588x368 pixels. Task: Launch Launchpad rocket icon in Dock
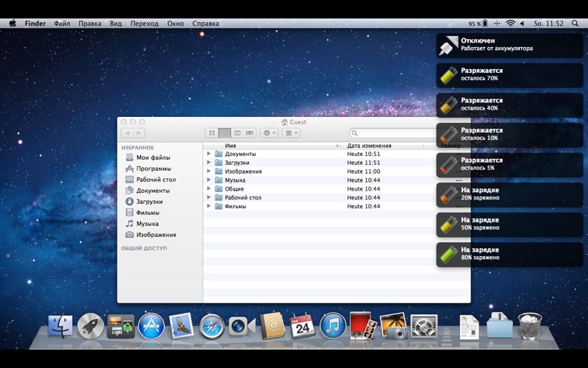pos(90,326)
